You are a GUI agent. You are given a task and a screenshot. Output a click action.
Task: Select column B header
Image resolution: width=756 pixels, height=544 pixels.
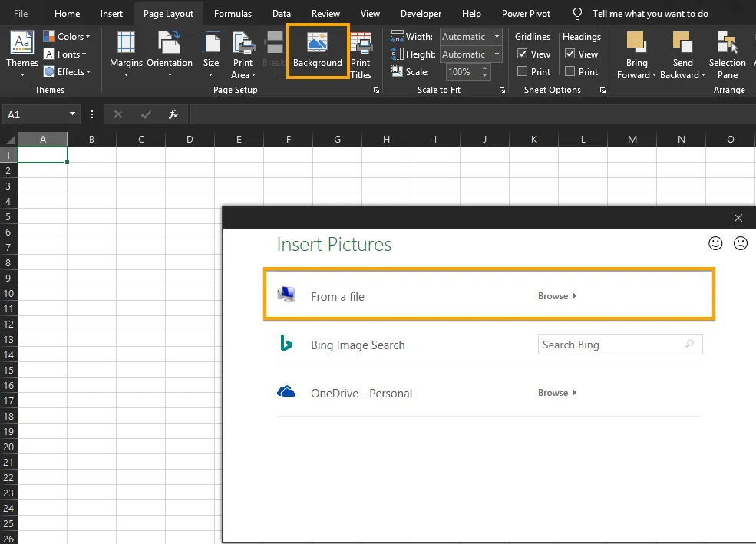(x=91, y=139)
